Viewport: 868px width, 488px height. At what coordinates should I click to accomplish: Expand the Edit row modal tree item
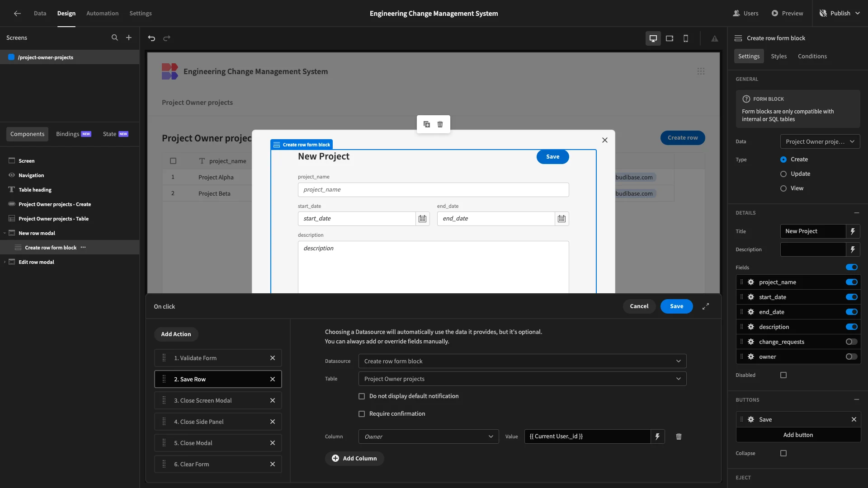click(x=5, y=262)
